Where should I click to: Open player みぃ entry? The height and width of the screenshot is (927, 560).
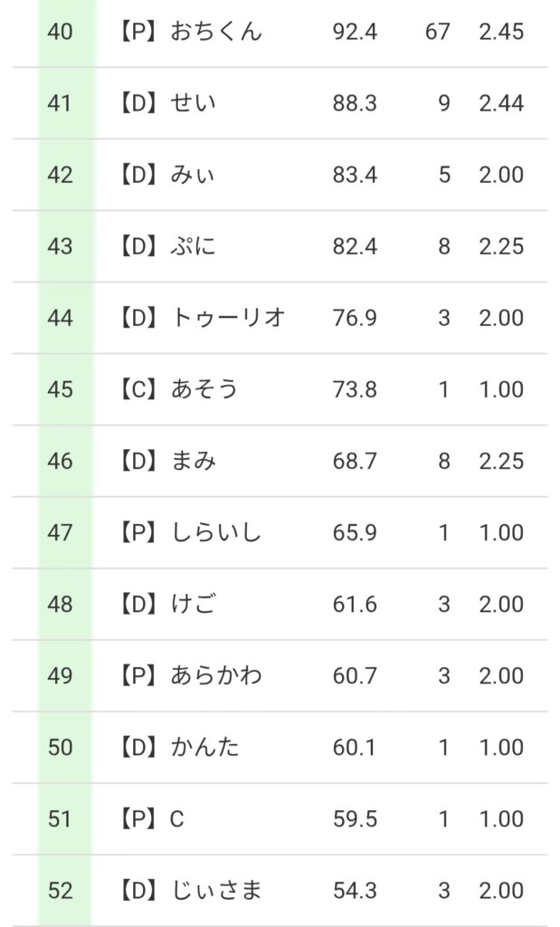(x=194, y=175)
